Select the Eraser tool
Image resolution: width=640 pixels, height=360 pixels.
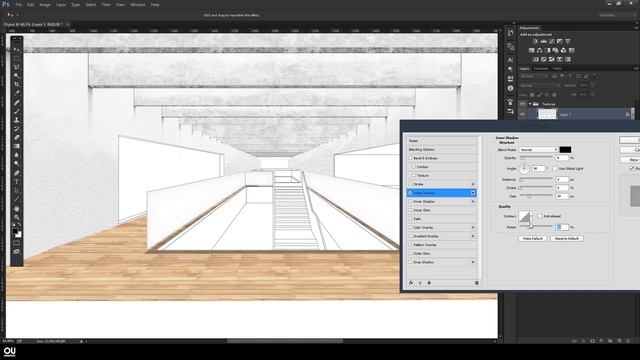coord(16,137)
